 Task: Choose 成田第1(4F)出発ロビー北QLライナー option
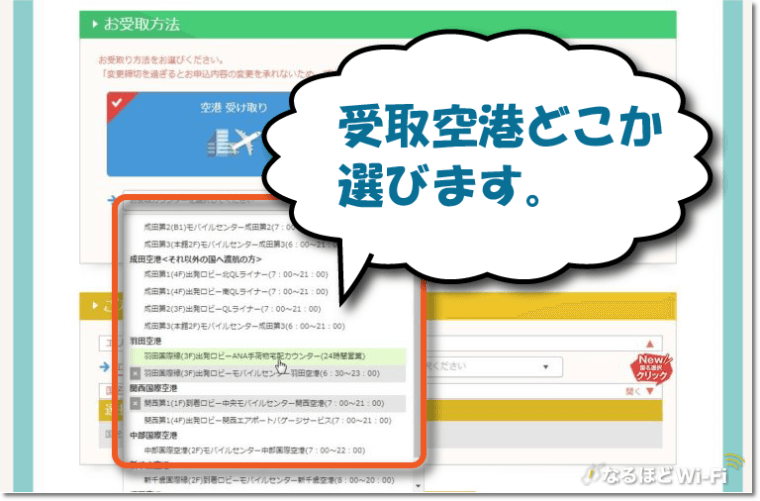[236, 275]
